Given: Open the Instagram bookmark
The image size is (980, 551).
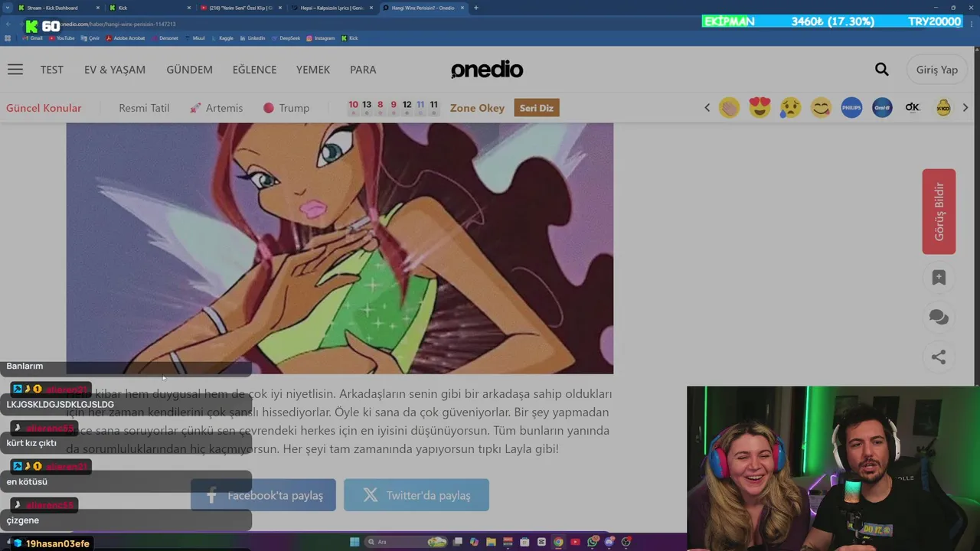Looking at the screenshot, I should click(320, 38).
